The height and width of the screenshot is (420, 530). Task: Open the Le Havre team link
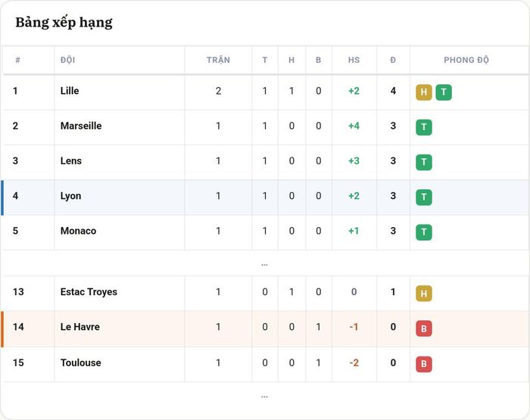pyautogui.click(x=80, y=327)
